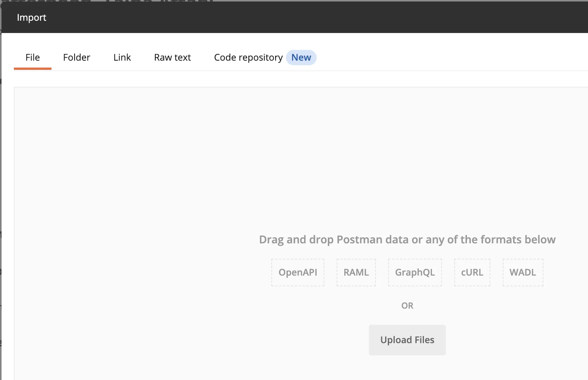Switch to the Raw text tab
Screen dimensions: 588x380
(x=173, y=58)
